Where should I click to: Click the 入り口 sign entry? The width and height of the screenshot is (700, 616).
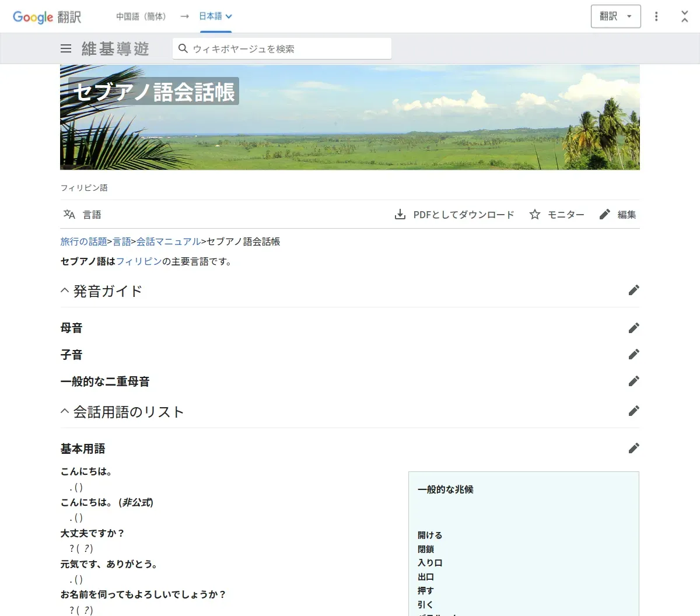[430, 563]
